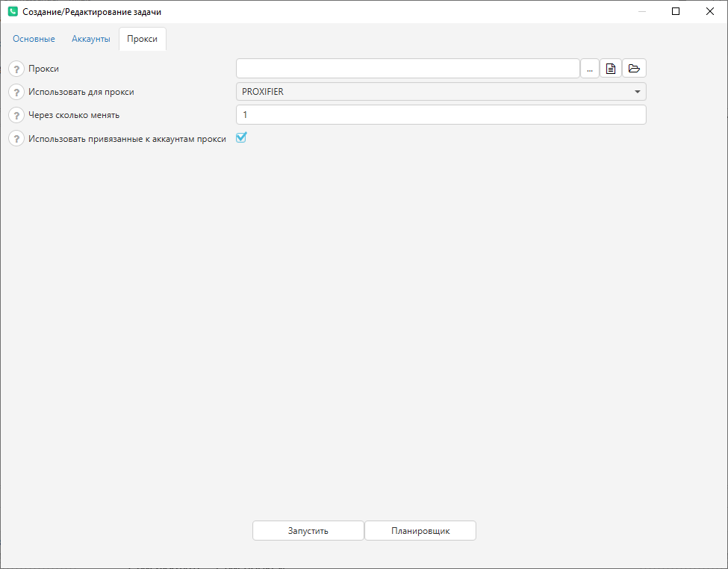728x569 pixels.
Task: Close the Создание/Редактирование задачи window
Action: coord(710,11)
